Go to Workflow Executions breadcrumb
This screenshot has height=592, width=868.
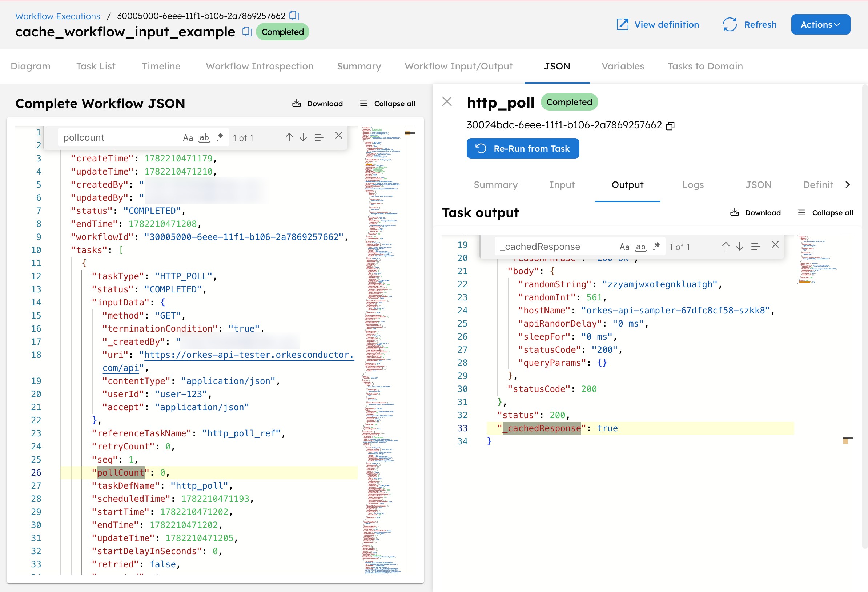point(58,16)
